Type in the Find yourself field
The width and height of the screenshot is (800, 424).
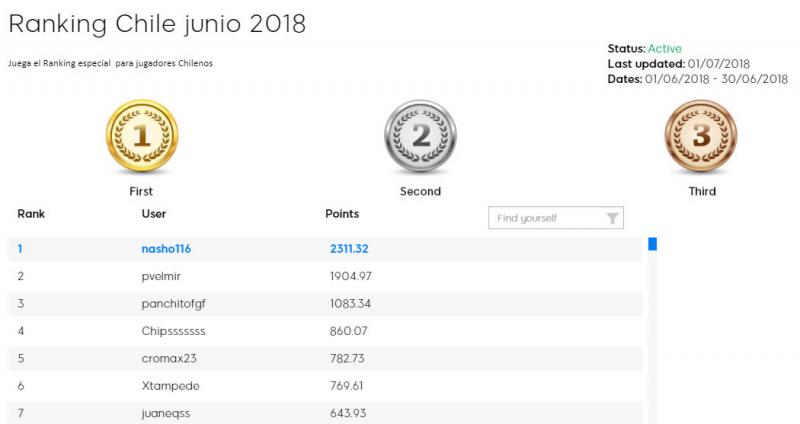(545, 218)
